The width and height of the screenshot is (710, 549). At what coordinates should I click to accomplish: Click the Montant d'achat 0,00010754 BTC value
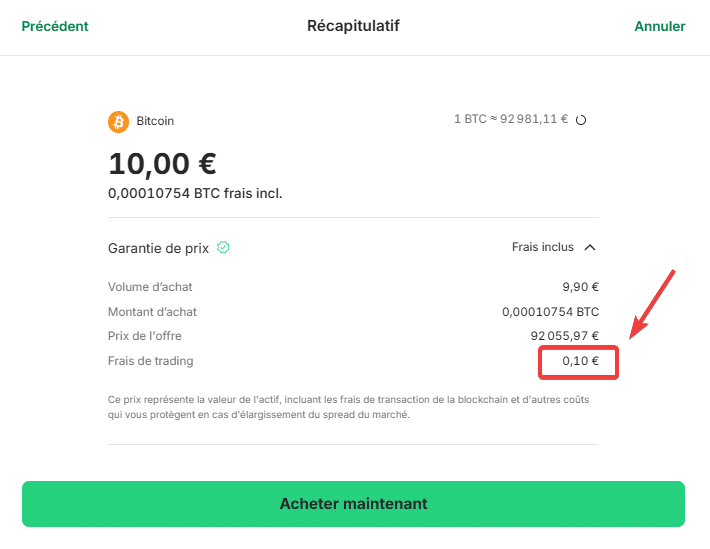[x=551, y=312]
